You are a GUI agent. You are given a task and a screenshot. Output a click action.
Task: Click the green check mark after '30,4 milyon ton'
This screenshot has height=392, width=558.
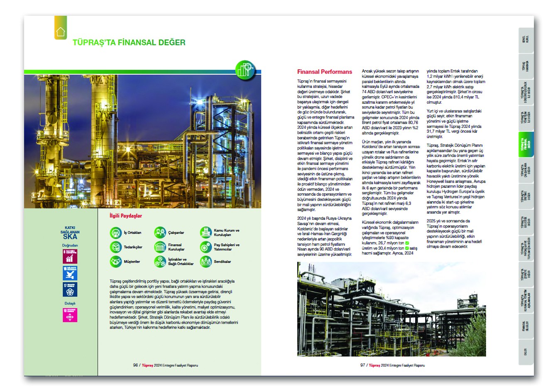tap(407, 248)
